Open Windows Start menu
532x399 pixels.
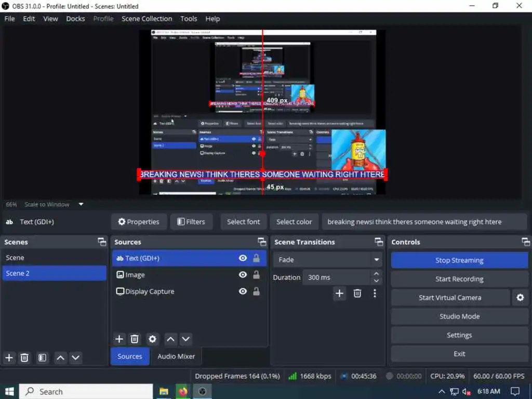click(x=9, y=392)
